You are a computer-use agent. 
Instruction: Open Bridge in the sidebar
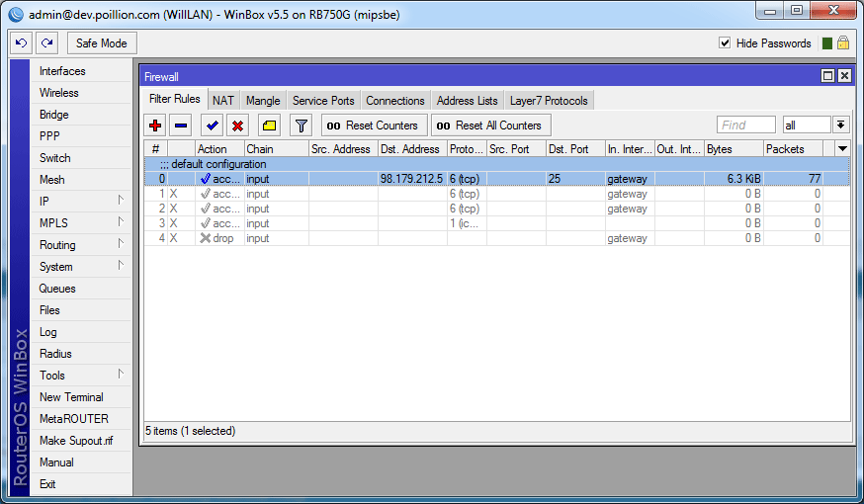click(x=81, y=115)
